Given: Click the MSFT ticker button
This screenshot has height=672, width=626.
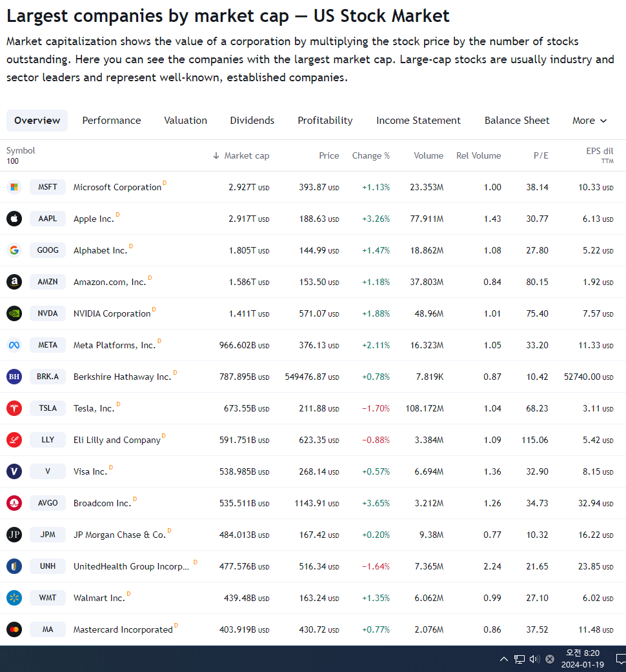Looking at the screenshot, I should (48, 187).
